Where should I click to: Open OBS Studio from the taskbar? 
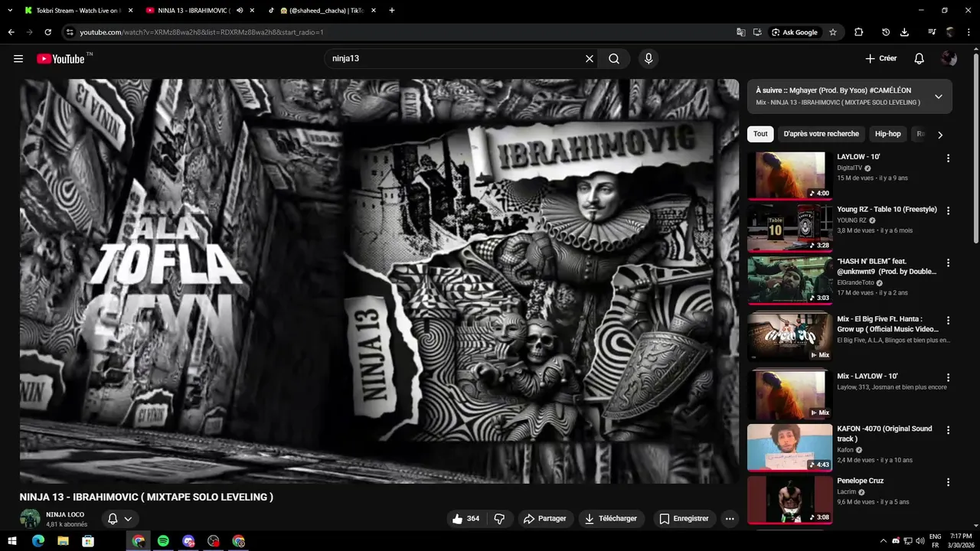[214, 541]
